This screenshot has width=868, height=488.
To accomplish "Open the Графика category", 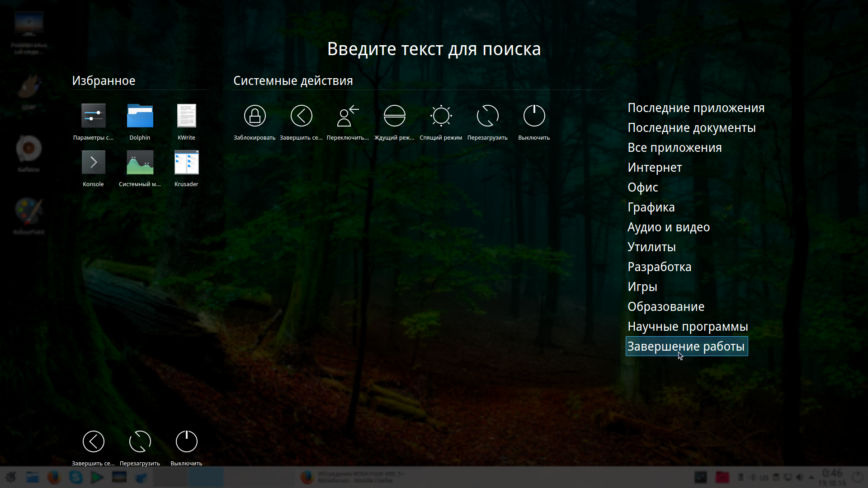I will (651, 207).
